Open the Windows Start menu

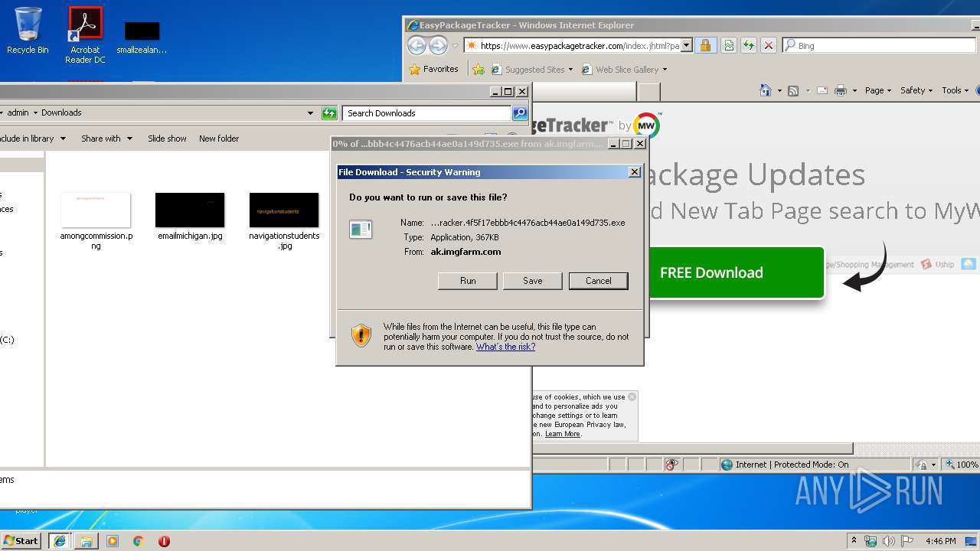[21, 540]
